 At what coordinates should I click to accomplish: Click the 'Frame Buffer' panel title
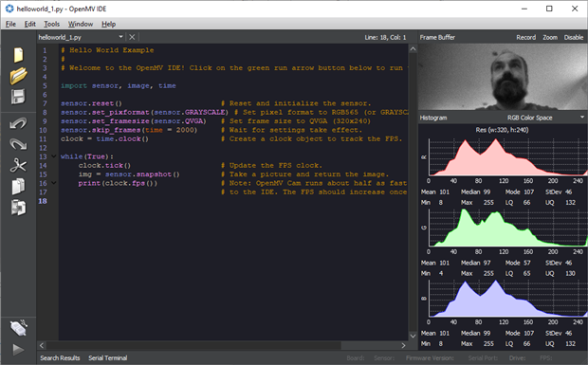[x=437, y=38]
